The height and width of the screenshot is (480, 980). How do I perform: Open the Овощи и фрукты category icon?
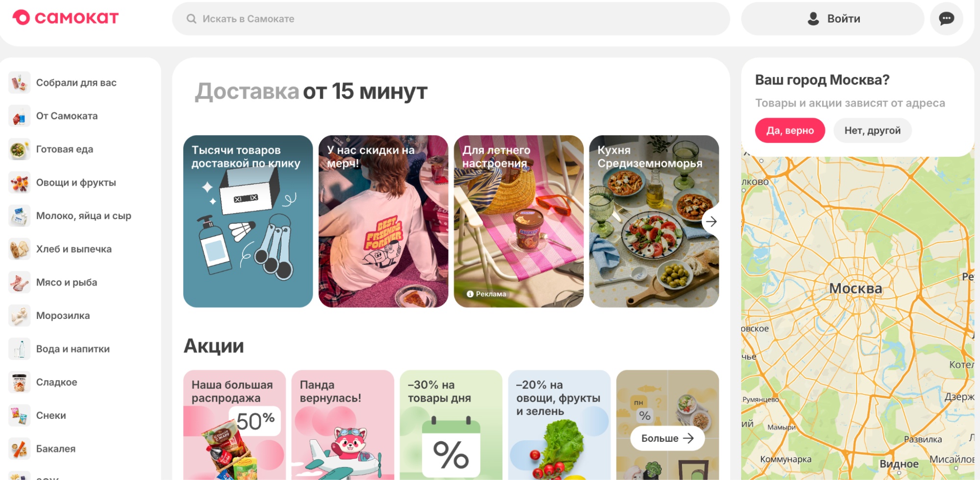[x=19, y=183]
